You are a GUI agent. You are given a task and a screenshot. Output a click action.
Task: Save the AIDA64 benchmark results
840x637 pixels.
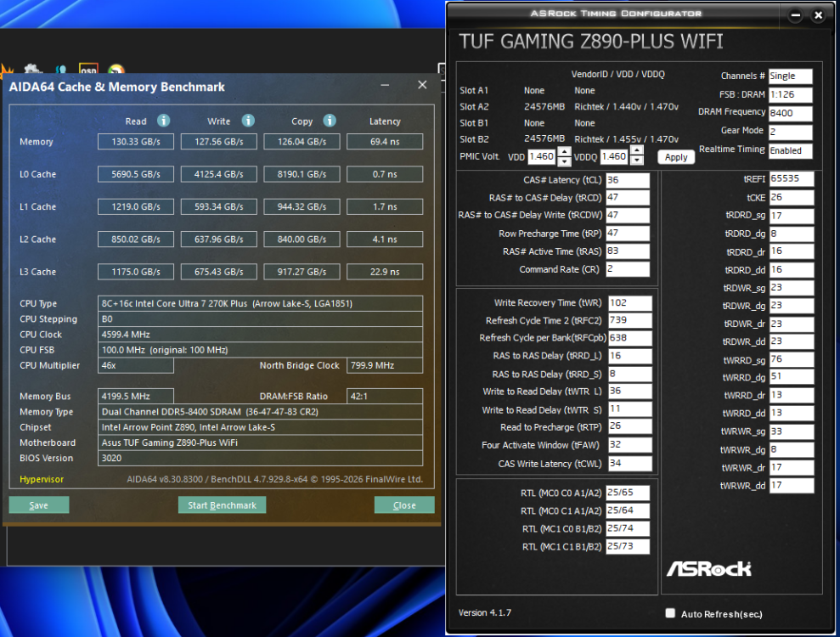point(38,505)
